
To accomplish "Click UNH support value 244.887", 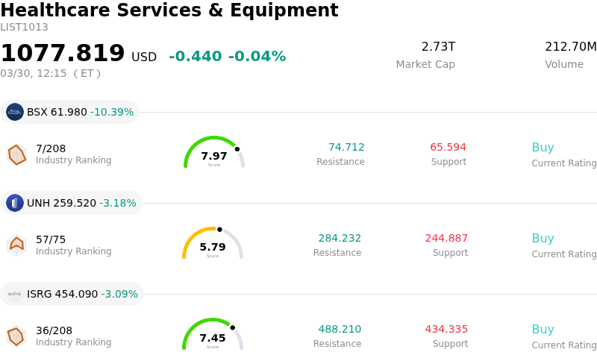I will [446, 239].
